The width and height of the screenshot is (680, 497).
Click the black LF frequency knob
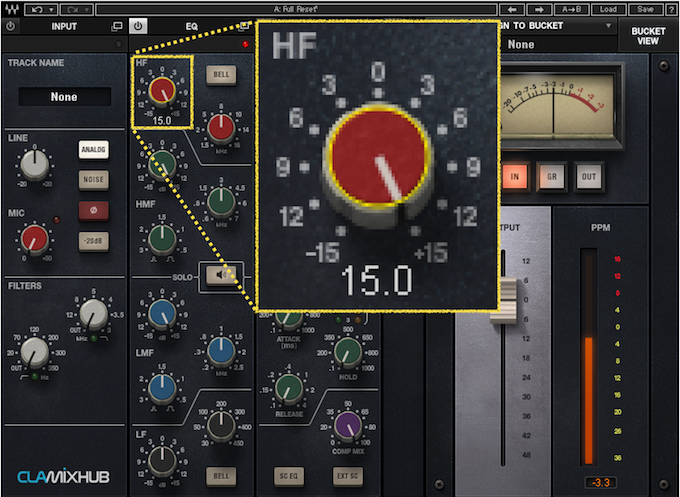pos(221,426)
